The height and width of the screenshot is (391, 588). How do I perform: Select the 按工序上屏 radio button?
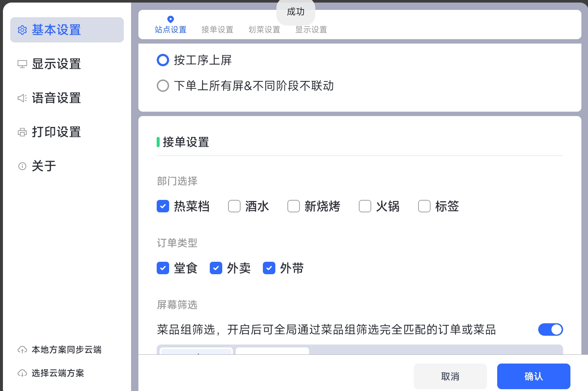(x=163, y=60)
